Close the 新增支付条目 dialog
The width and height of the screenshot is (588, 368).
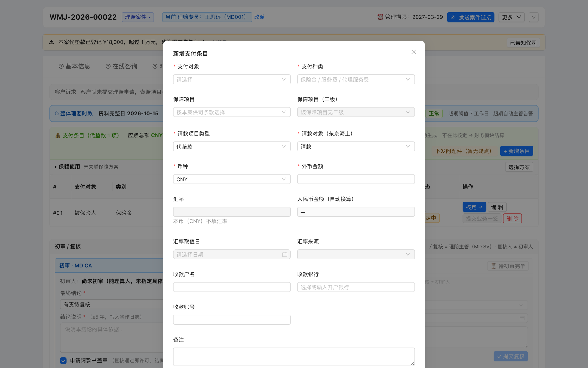coord(414,52)
